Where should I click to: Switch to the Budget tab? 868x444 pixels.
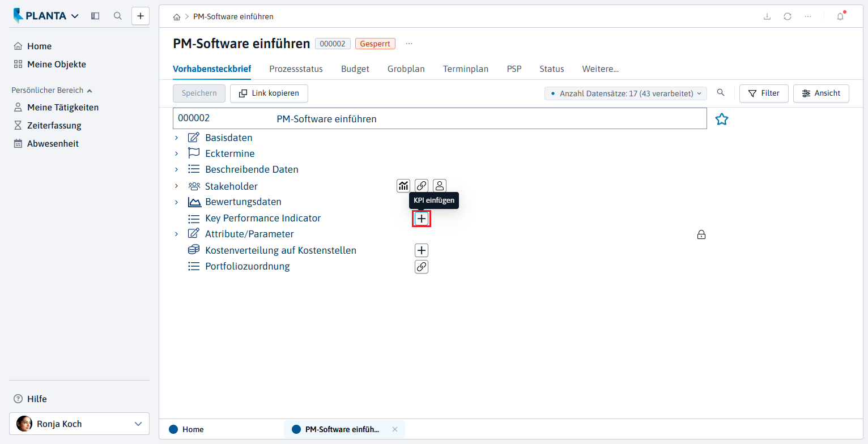click(x=355, y=69)
